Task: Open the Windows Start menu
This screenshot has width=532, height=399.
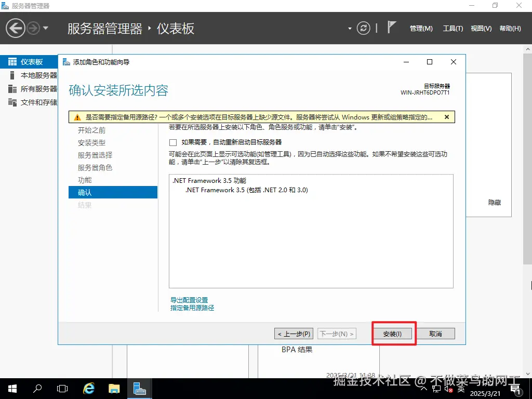Action: (x=11, y=388)
